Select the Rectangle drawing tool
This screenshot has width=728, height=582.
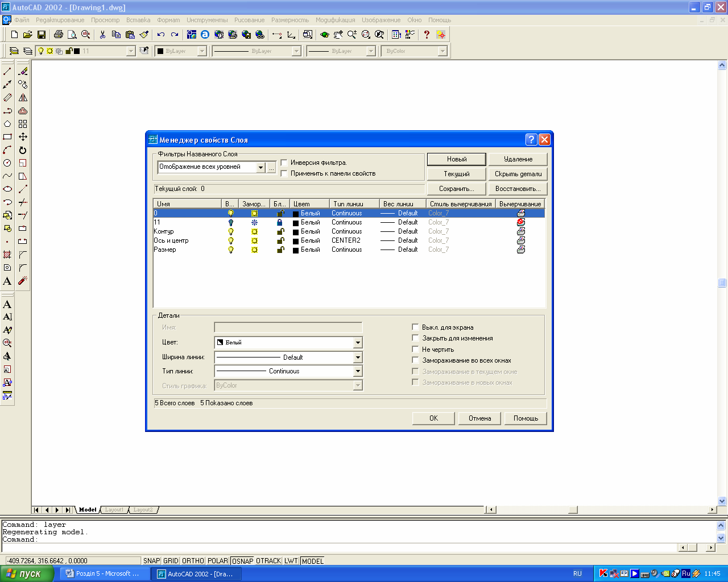point(7,137)
